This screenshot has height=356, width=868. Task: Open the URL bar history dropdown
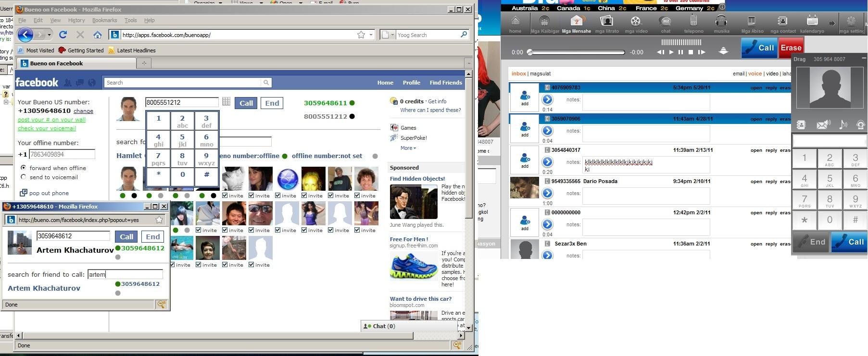(x=371, y=35)
